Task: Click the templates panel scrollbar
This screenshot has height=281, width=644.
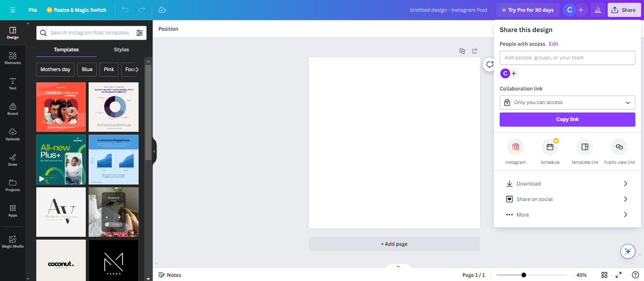Action: point(148,112)
